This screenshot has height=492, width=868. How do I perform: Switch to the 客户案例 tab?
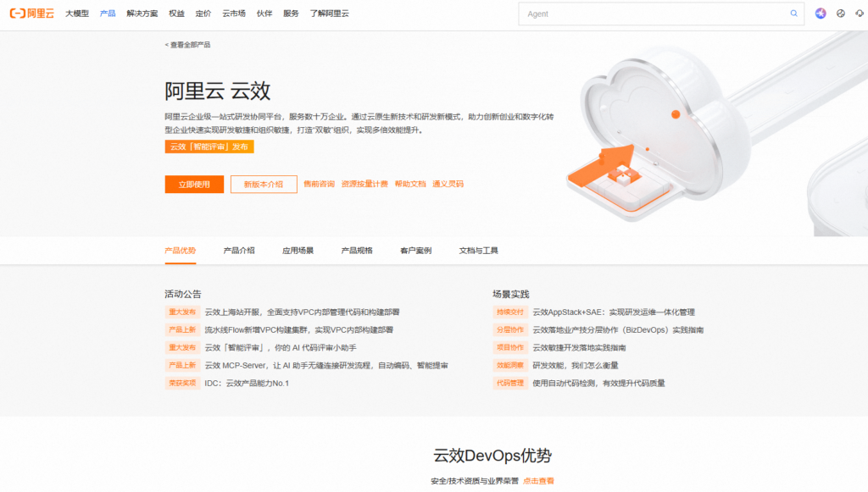click(x=415, y=250)
